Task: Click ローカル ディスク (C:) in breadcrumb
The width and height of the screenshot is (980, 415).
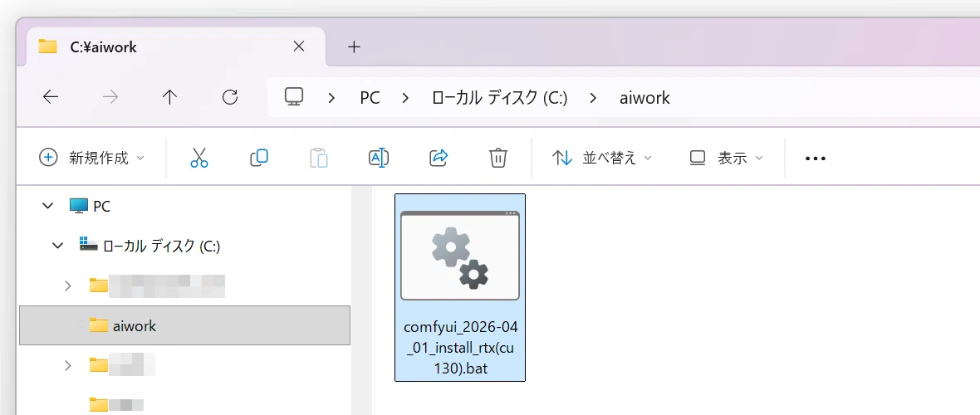Action: pyautogui.click(x=499, y=97)
